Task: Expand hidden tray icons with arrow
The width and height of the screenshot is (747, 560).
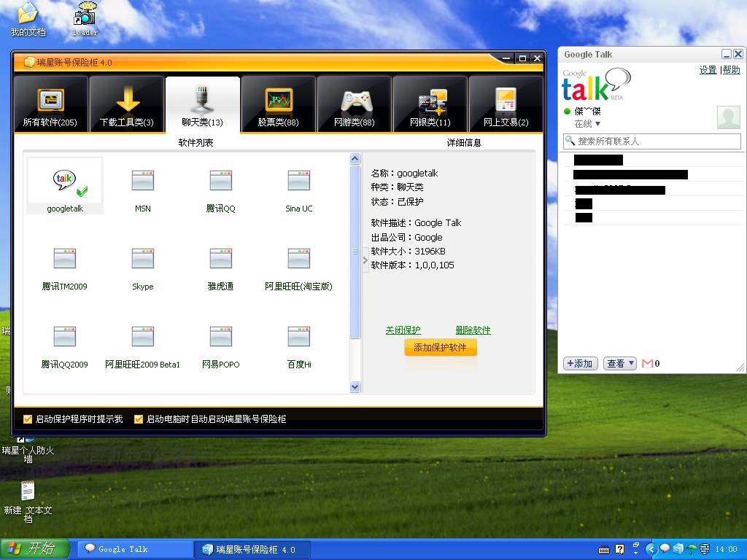Action: pyautogui.click(x=651, y=550)
